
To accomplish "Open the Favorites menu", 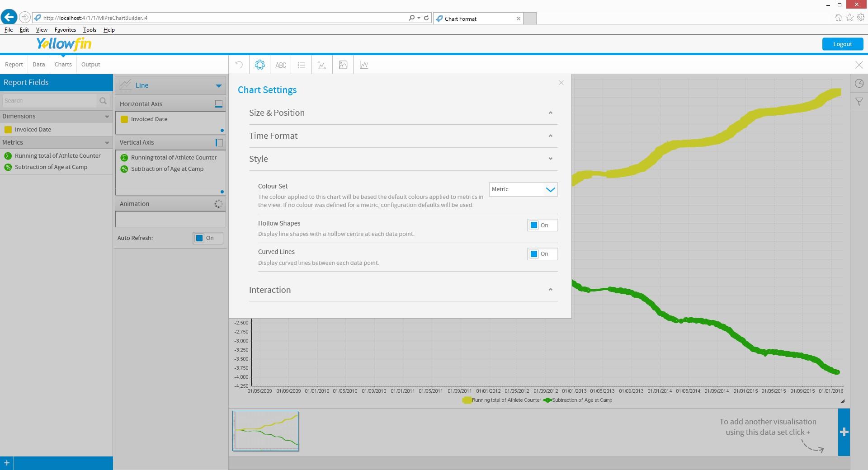I will (x=65, y=30).
